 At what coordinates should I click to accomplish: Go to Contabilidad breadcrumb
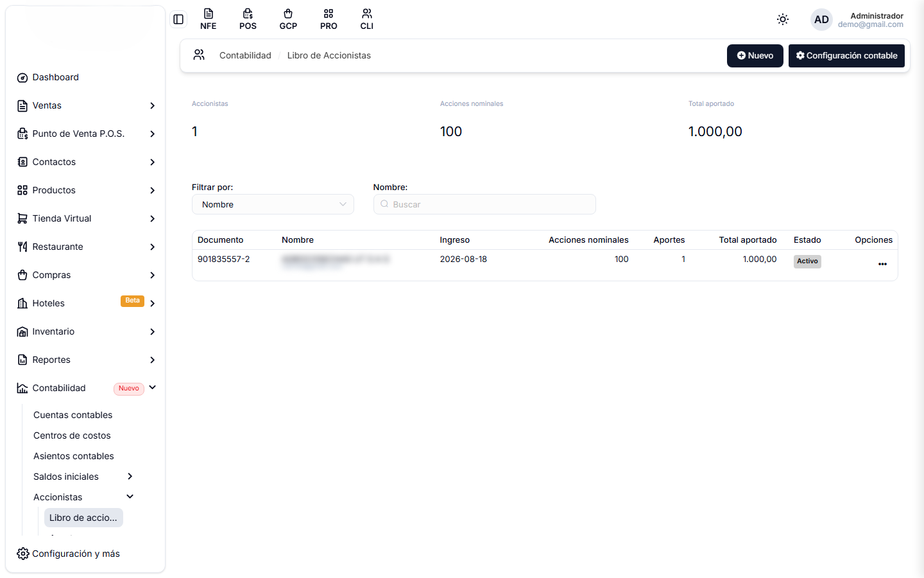[245, 55]
